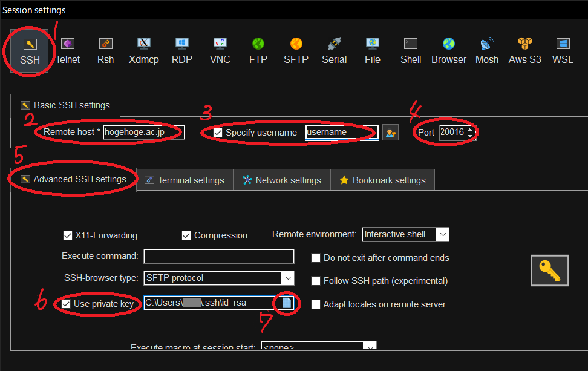
Task: Open the saved credentials manager icon
Action: (390, 133)
